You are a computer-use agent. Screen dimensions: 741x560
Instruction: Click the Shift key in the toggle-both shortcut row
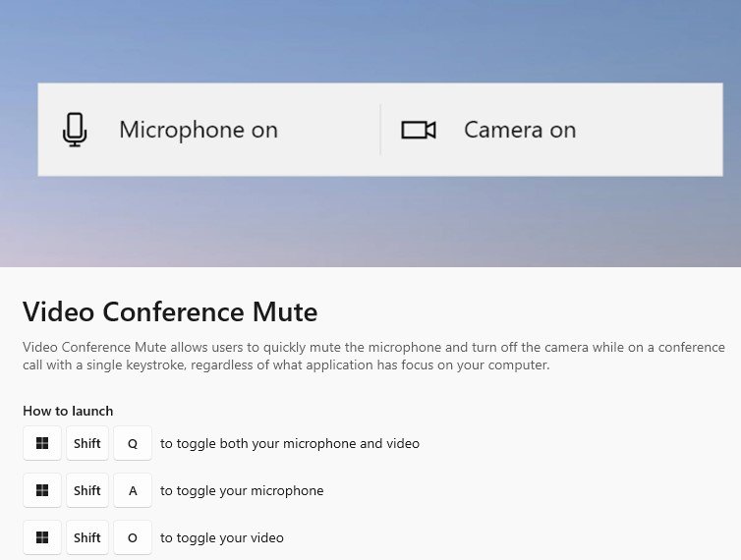87,443
